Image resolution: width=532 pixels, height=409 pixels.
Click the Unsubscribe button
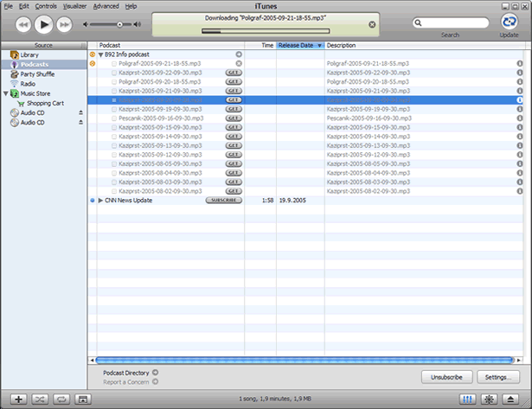coord(446,377)
